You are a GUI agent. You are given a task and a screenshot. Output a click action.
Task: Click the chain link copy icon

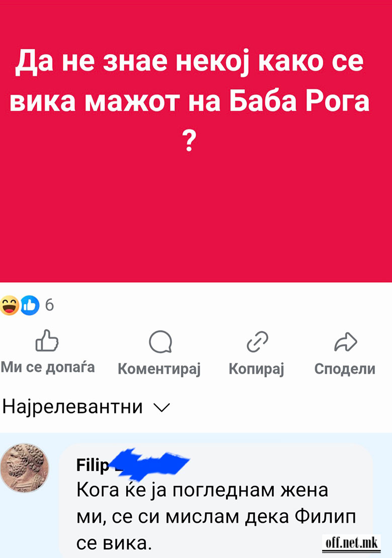[257, 342]
